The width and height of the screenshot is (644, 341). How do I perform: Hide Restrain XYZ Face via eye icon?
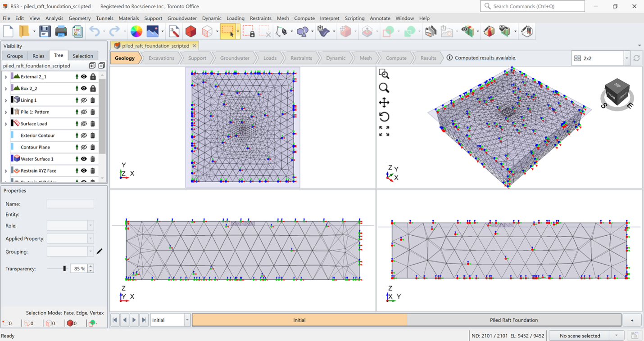click(84, 170)
